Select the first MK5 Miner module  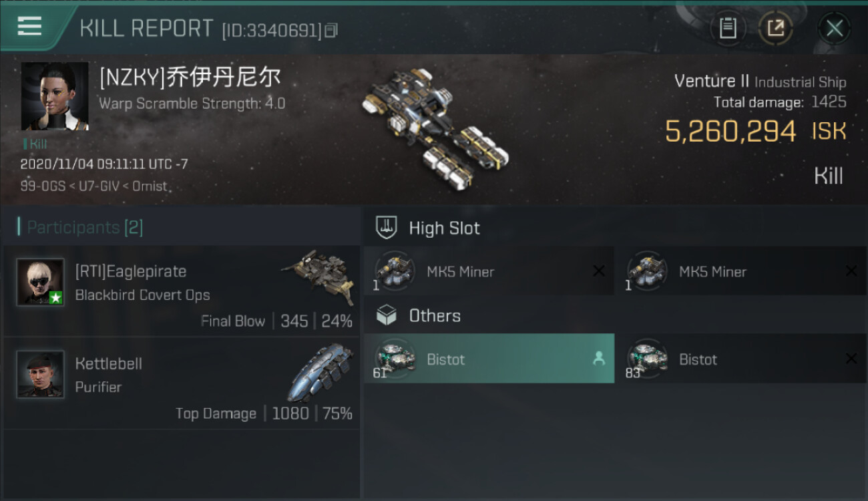coord(489,272)
